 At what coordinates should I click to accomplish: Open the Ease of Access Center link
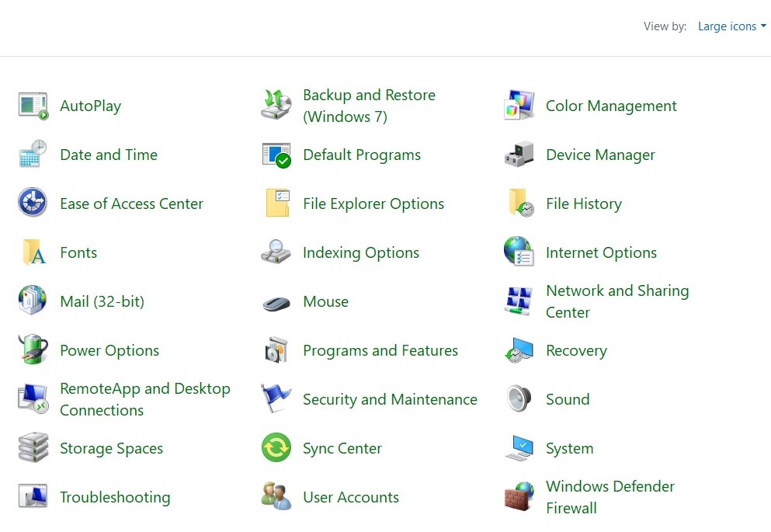point(131,203)
